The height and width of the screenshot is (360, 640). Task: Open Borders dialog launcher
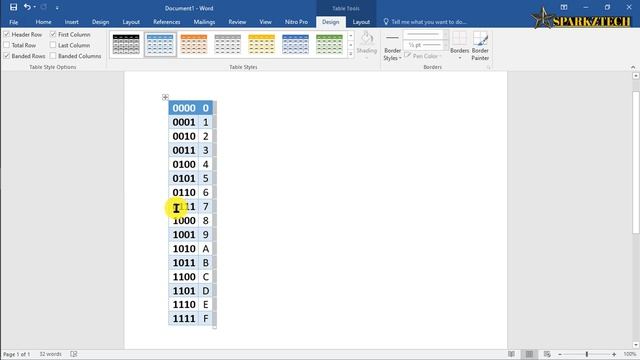488,67
